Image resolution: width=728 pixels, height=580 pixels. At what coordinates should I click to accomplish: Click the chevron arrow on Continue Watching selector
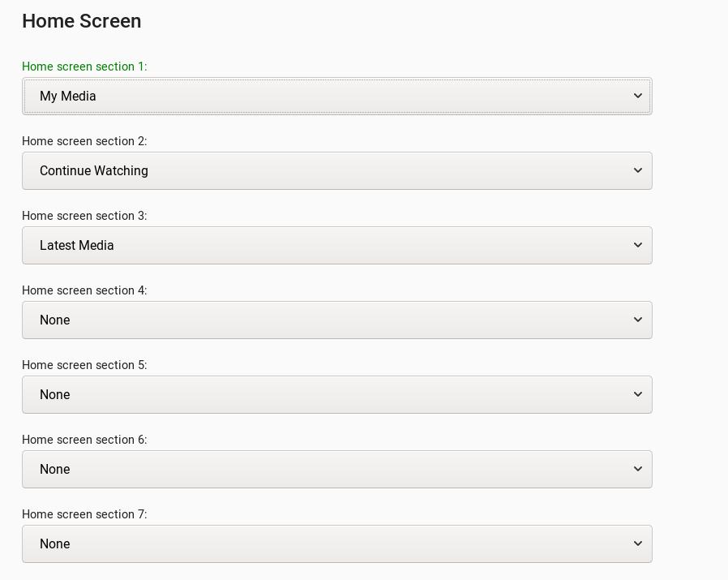coord(638,170)
